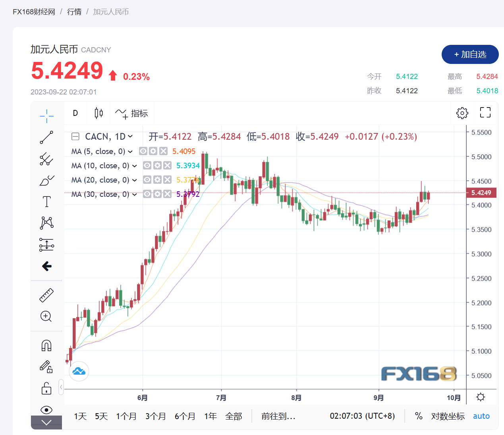Select the brush drawing tool
Viewport: 504px width, 435px height.
(x=46, y=181)
